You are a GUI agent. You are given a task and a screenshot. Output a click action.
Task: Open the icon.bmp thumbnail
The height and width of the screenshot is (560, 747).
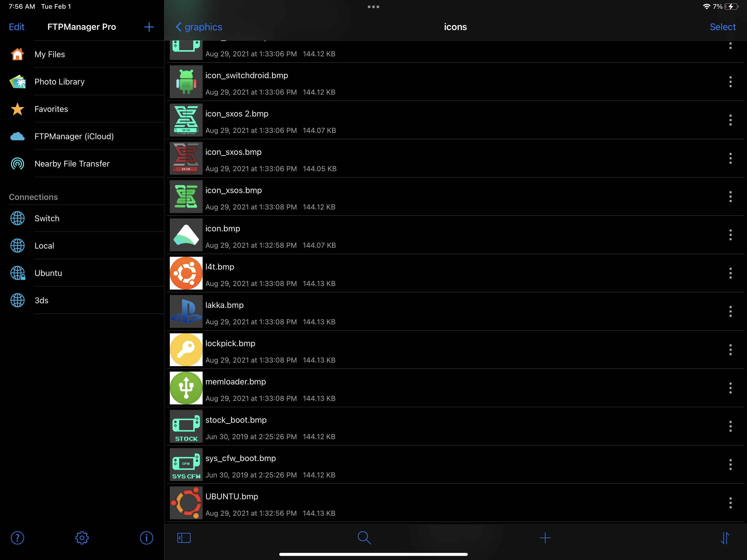186,235
